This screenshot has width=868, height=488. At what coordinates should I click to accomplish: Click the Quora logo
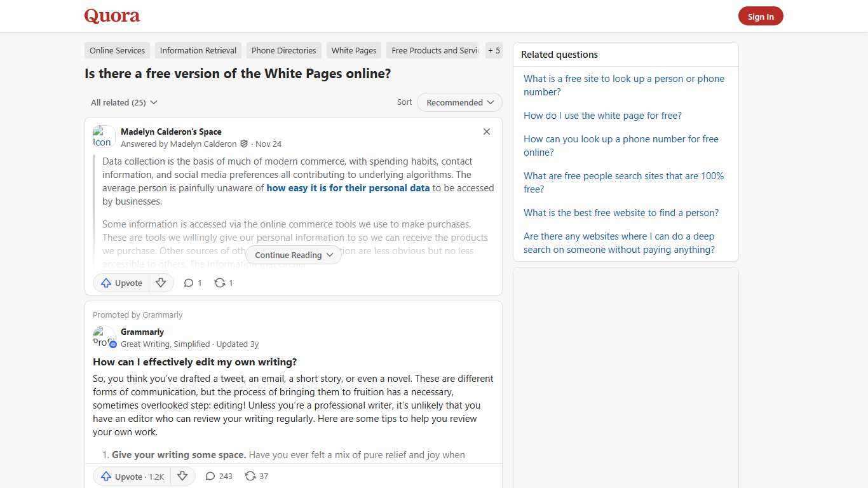(111, 16)
